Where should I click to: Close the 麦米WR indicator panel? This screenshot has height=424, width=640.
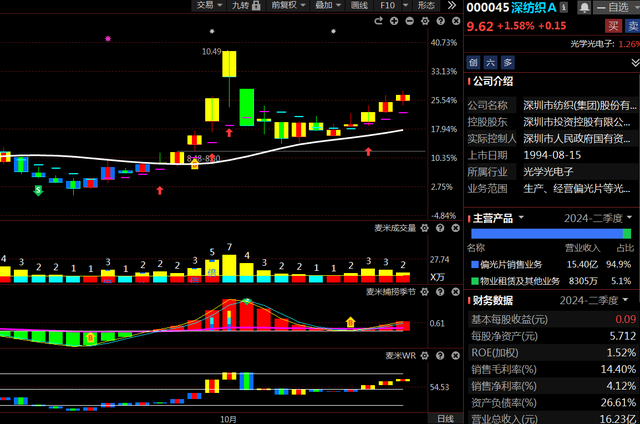[457, 354]
